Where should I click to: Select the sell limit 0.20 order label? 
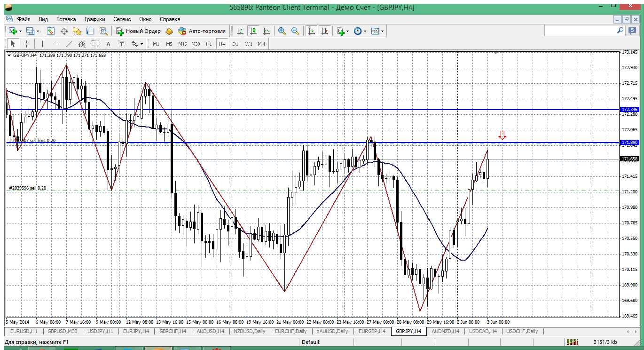[x=32, y=140]
